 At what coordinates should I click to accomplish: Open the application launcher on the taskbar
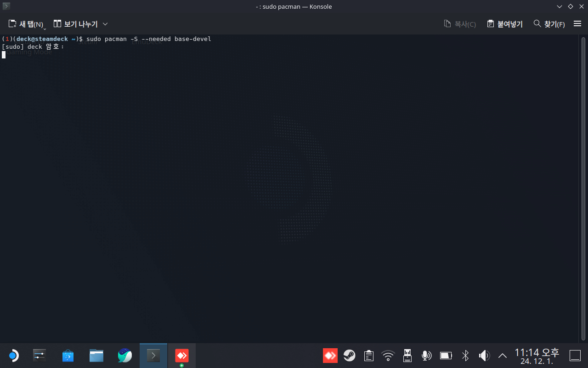[x=13, y=356]
